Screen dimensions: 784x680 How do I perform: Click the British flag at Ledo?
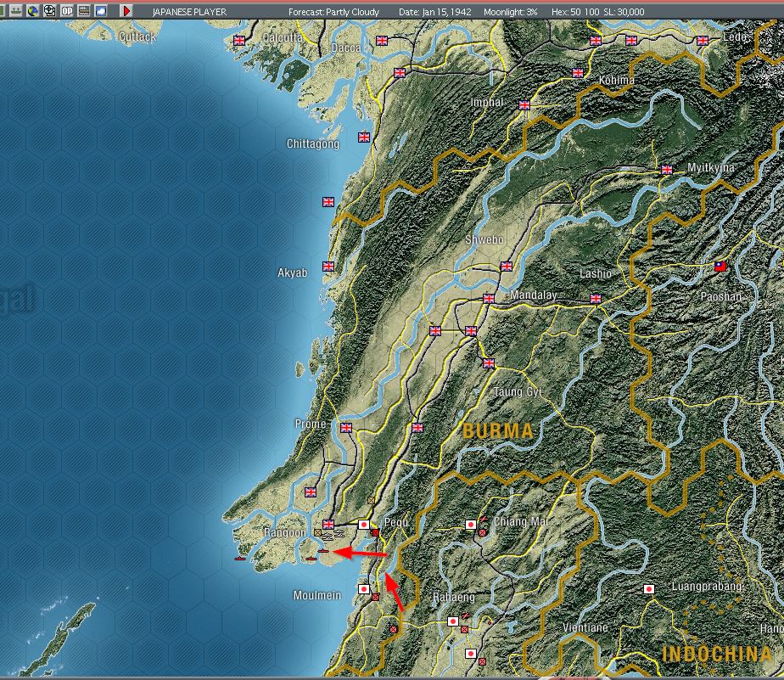[x=703, y=41]
